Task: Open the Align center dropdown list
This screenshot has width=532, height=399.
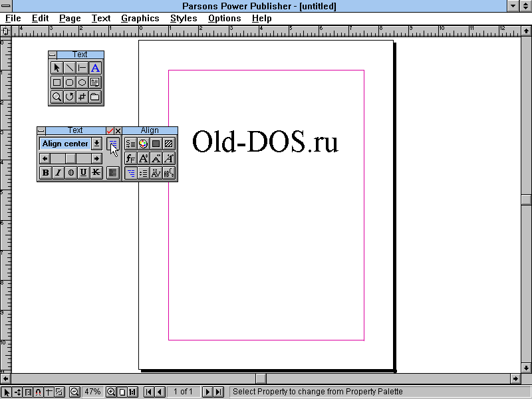Action: (x=97, y=144)
